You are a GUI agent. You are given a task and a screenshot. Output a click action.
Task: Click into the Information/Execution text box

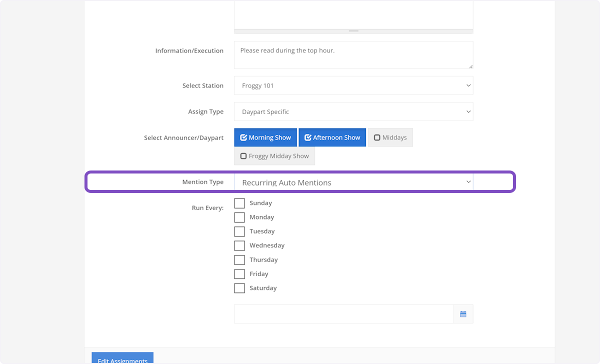(x=353, y=55)
